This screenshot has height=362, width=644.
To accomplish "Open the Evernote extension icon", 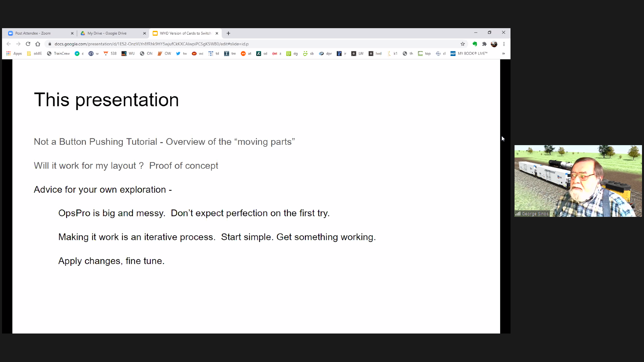I will coord(475,44).
